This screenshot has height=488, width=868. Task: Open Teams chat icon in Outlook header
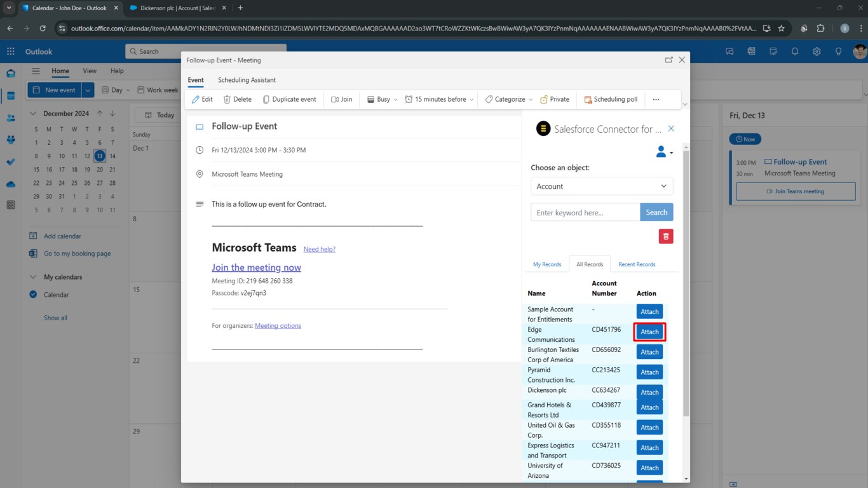(729, 51)
